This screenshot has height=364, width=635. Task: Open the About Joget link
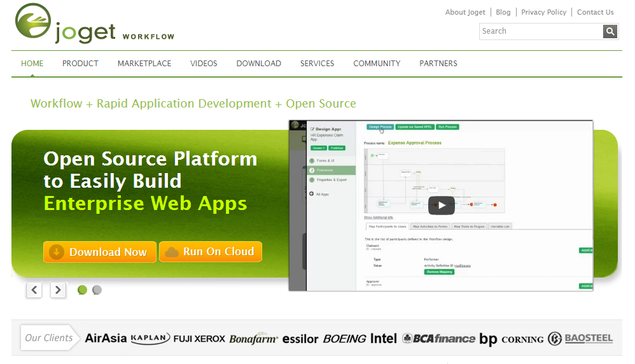(465, 12)
